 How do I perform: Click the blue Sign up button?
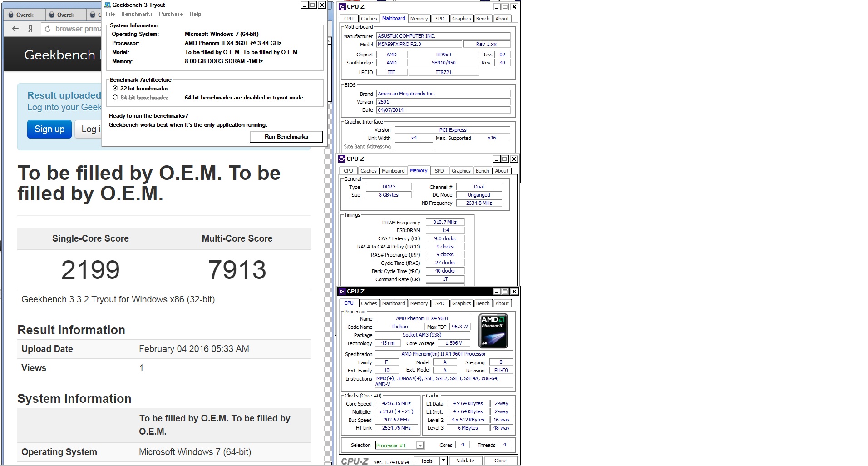[49, 129]
